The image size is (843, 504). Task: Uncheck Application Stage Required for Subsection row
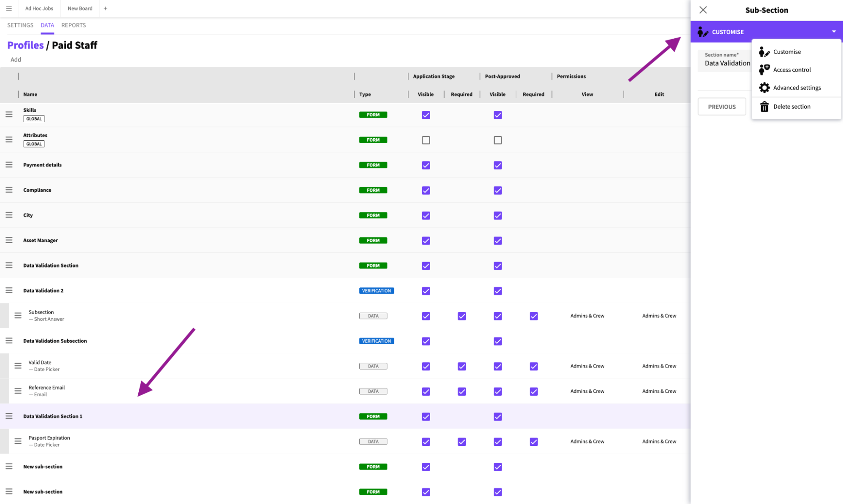point(462,316)
